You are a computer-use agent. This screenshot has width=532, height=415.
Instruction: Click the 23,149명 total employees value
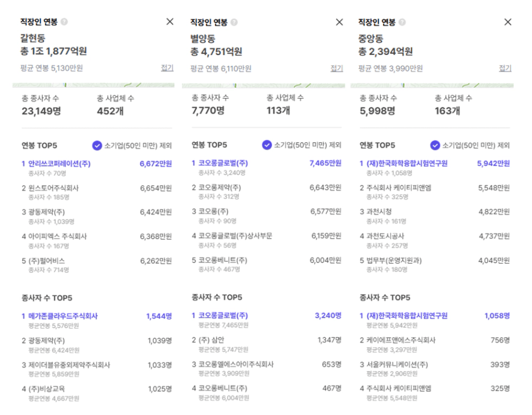click(x=42, y=111)
